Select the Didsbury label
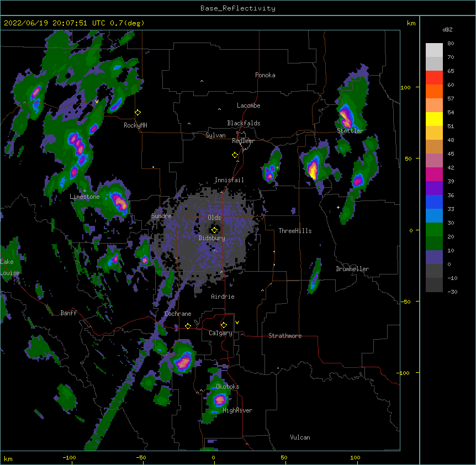The height and width of the screenshot is (465, 476). (x=211, y=238)
